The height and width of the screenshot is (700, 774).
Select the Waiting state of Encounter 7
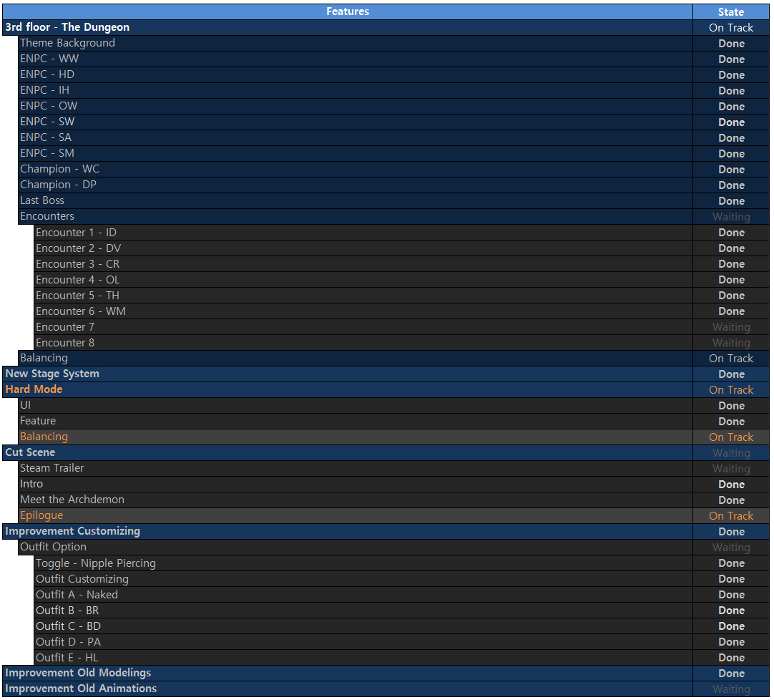coord(731,327)
